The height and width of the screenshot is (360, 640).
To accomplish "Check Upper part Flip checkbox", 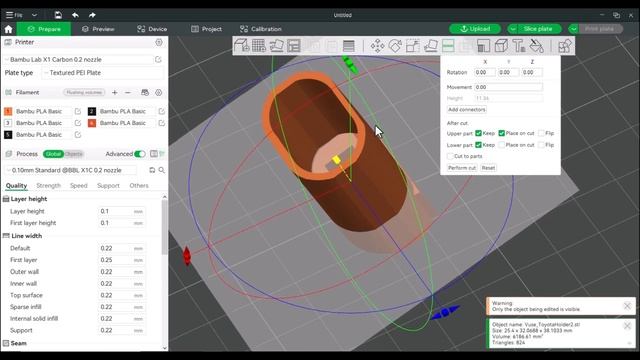I will 541,133.
